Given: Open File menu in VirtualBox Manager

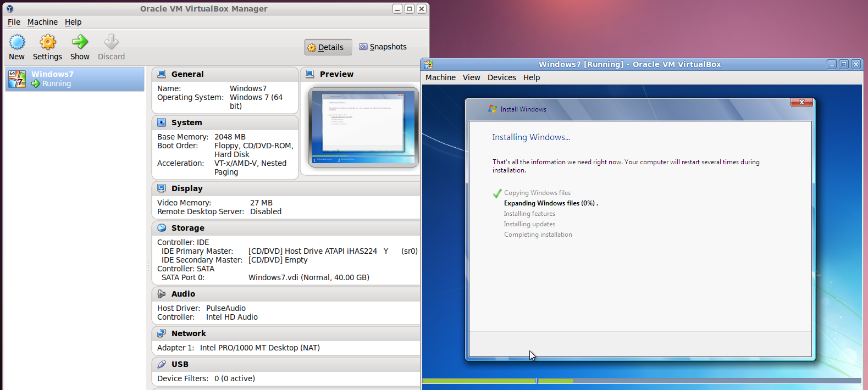Looking at the screenshot, I should tap(14, 22).
